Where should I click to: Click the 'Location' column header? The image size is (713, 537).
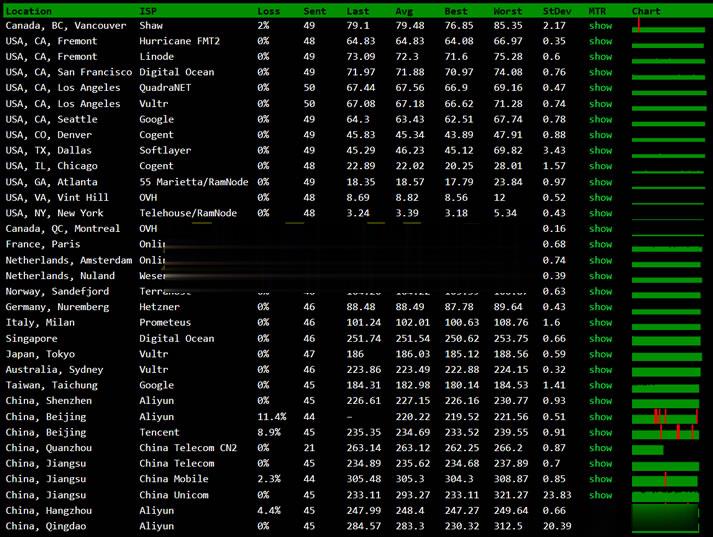tap(29, 11)
